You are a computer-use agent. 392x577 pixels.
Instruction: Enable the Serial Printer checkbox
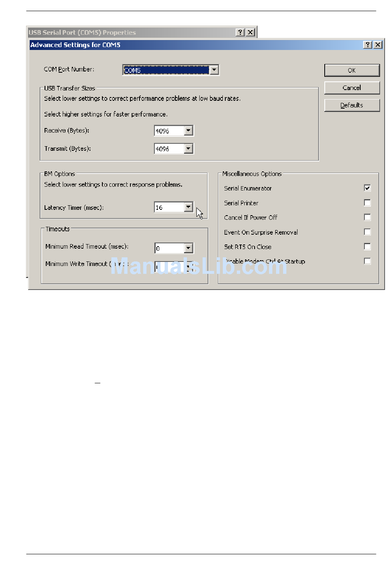pyautogui.click(x=367, y=202)
